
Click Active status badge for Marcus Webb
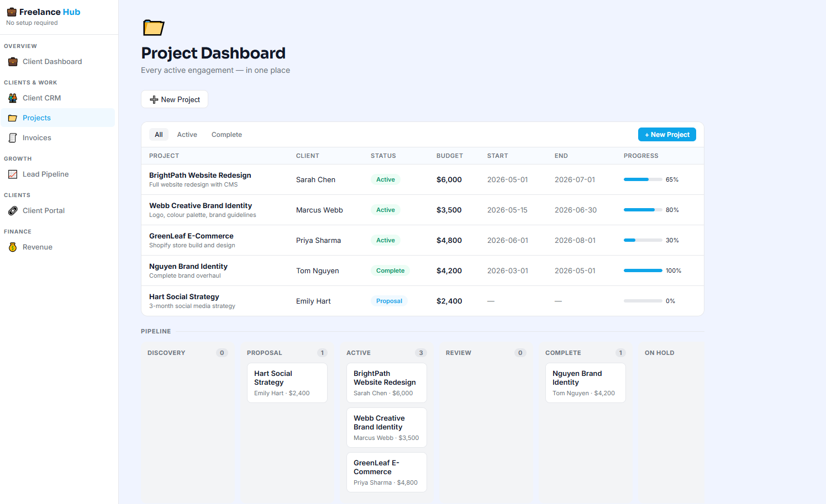(386, 210)
